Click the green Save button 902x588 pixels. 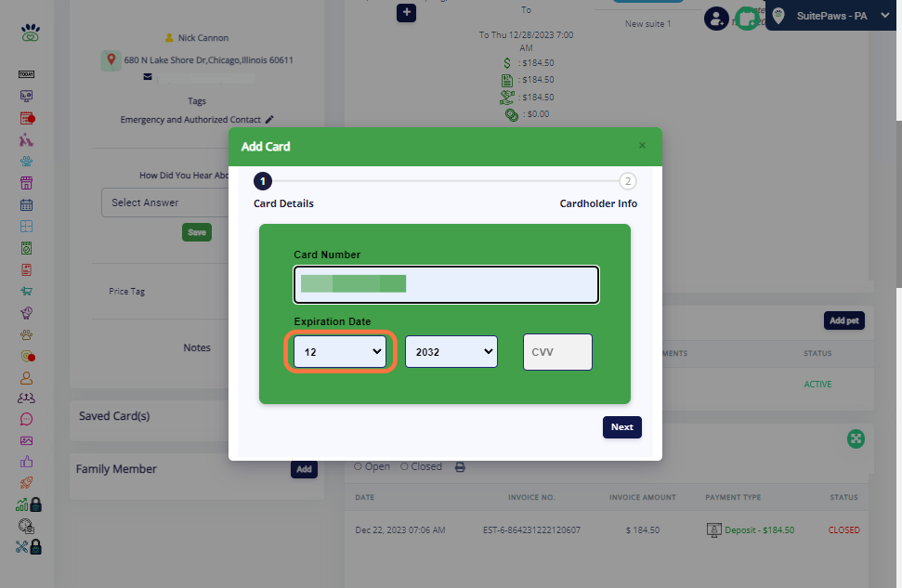click(x=197, y=232)
